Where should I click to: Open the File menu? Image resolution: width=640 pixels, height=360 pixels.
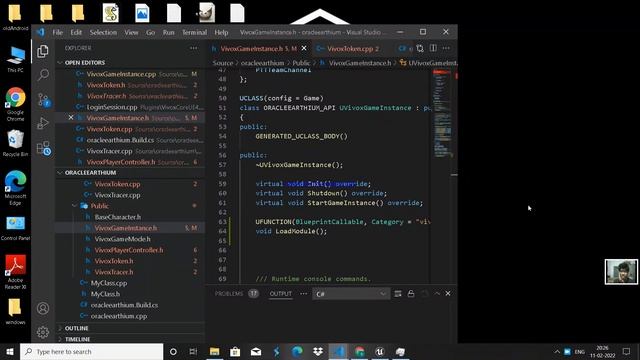(58, 32)
